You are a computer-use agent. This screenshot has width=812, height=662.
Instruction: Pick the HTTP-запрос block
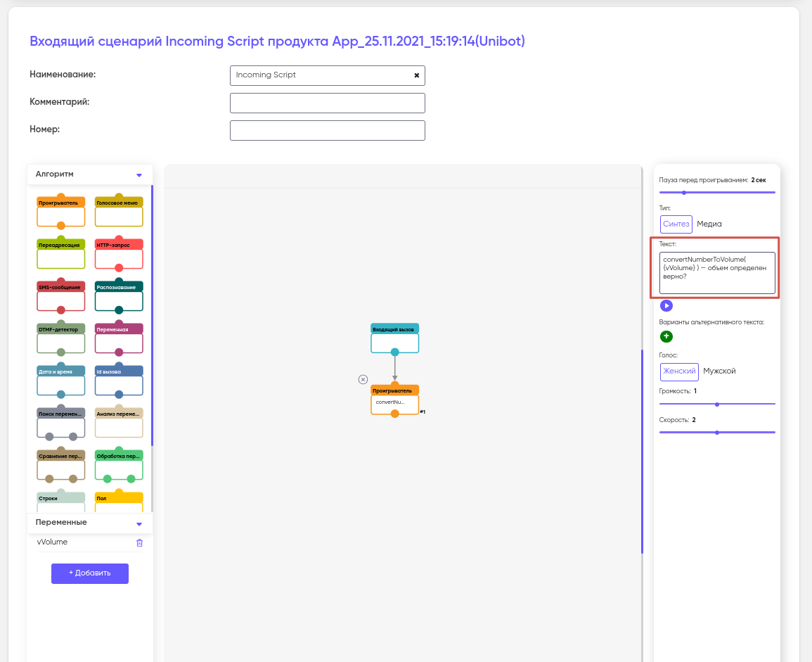point(119,254)
